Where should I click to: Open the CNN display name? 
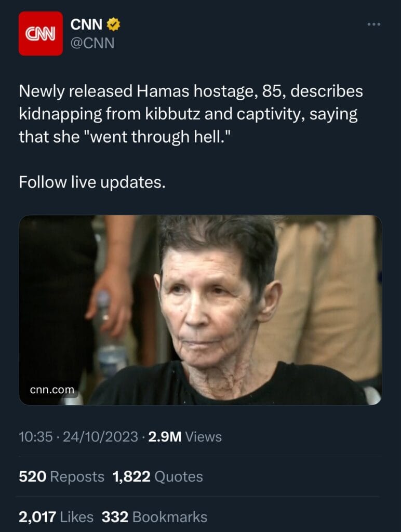click(x=87, y=24)
